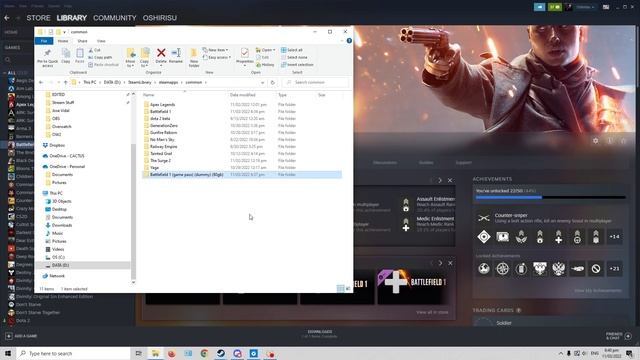Open the Steam STORE tab
Viewport: 640px width, 360px height.
(x=38, y=18)
